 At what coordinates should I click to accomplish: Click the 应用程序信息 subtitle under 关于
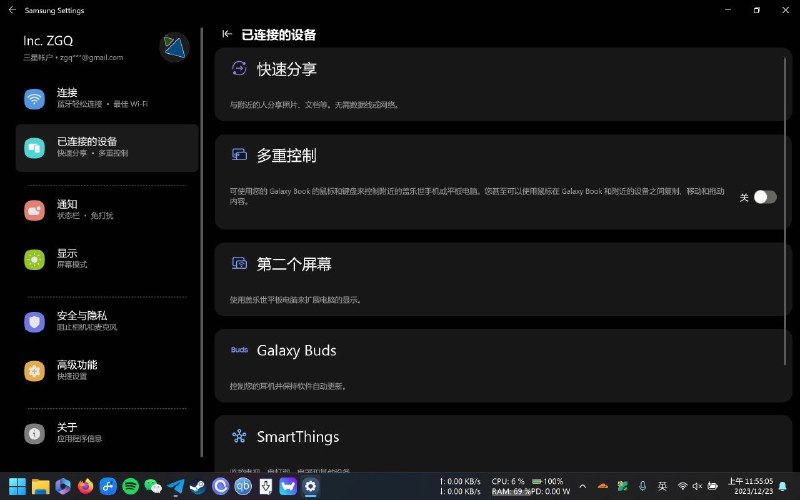pos(79,438)
